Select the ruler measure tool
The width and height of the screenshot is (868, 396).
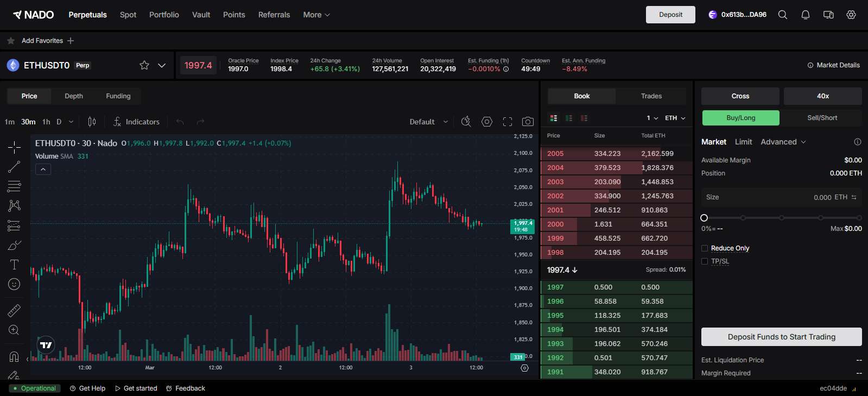(x=14, y=310)
